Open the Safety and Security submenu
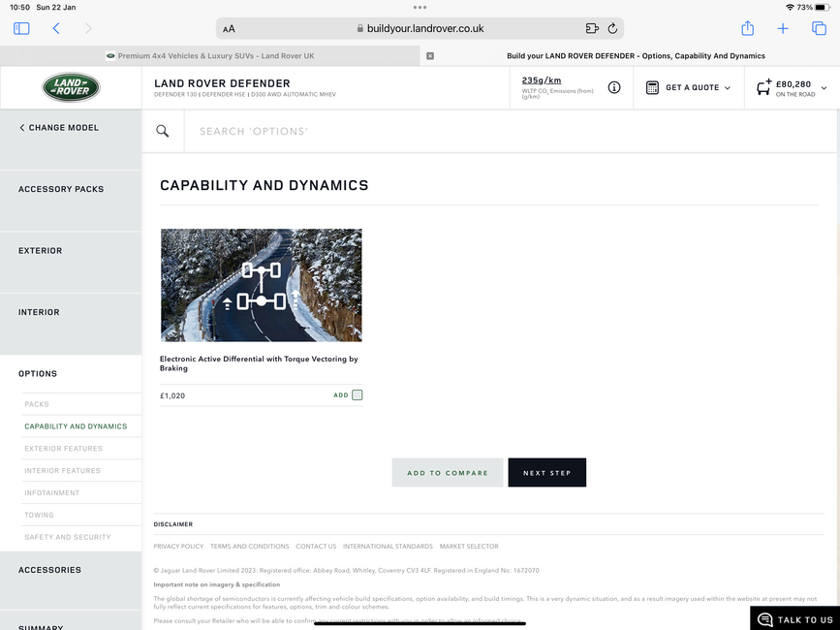The height and width of the screenshot is (630, 840). pos(68,537)
